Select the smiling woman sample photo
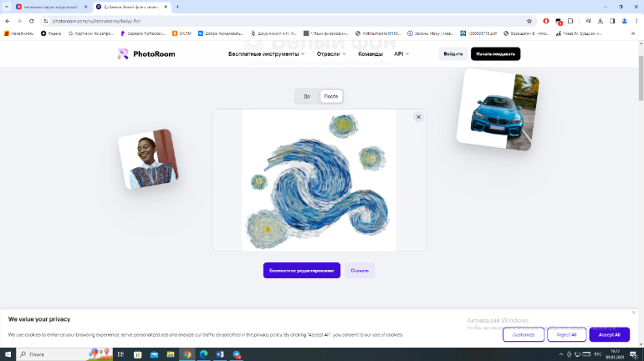The width and height of the screenshot is (644, 361). (x=148, y=159)
